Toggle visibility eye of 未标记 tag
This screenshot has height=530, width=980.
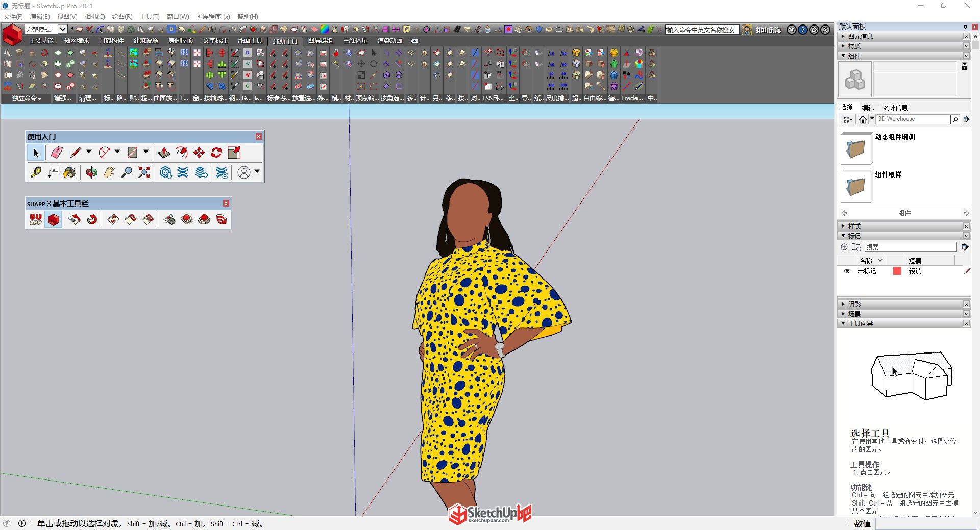847,271
